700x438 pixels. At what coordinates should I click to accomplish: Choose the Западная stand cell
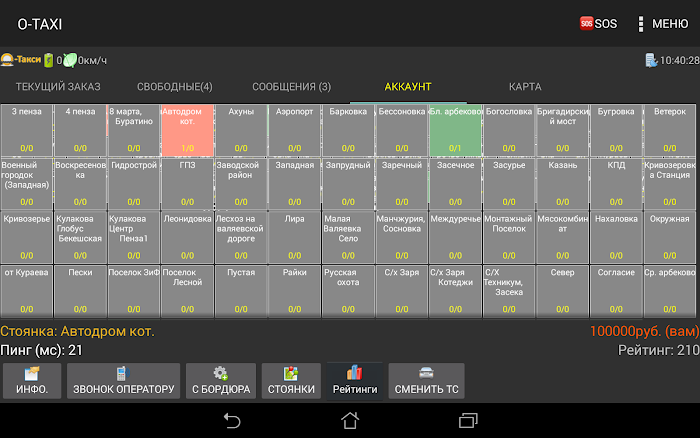295,184
